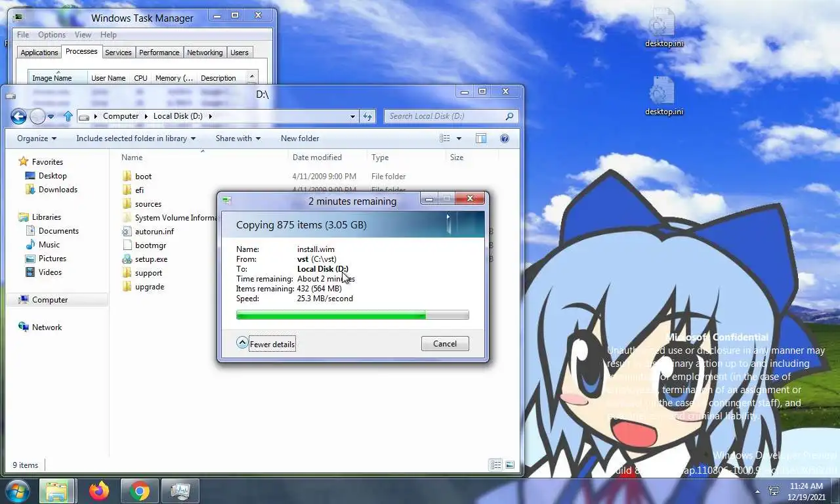Viewport: 840px width, 504px height.
Task: Select System Volume Information folder
Action: click(x=169, y=218)
